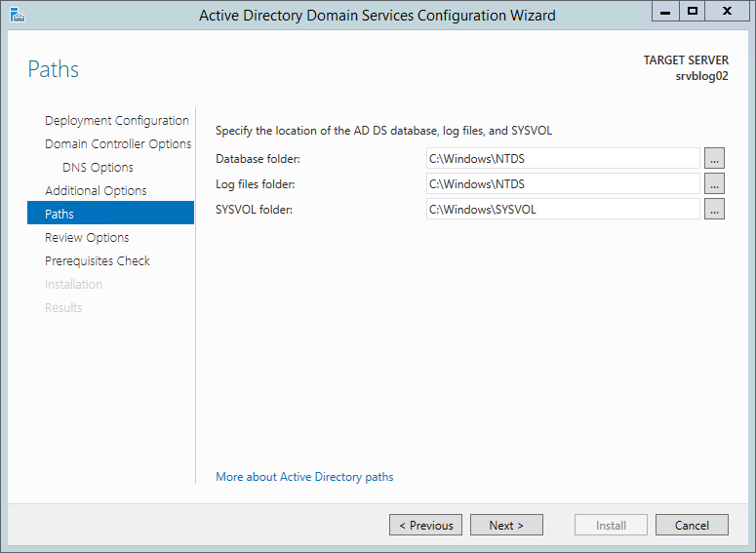This screenshot has width=756, height=553.
Task: Minimize the wizard window
Action: pos(665,11)
